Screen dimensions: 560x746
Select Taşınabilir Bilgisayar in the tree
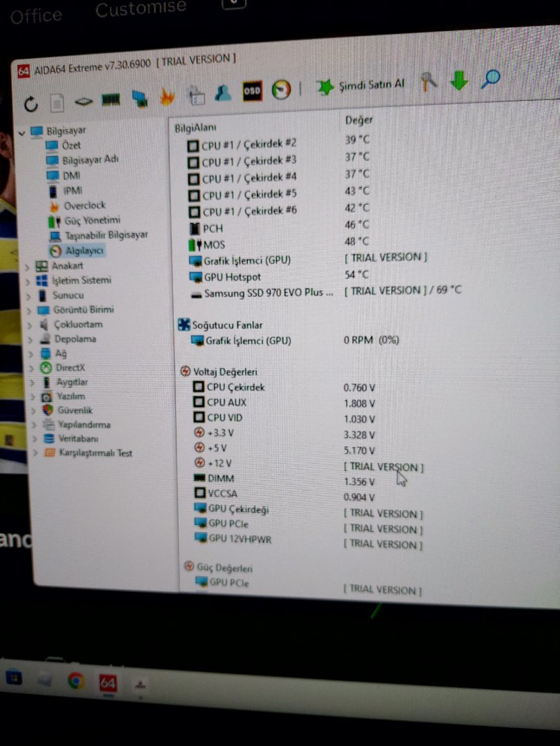(106, 235)
